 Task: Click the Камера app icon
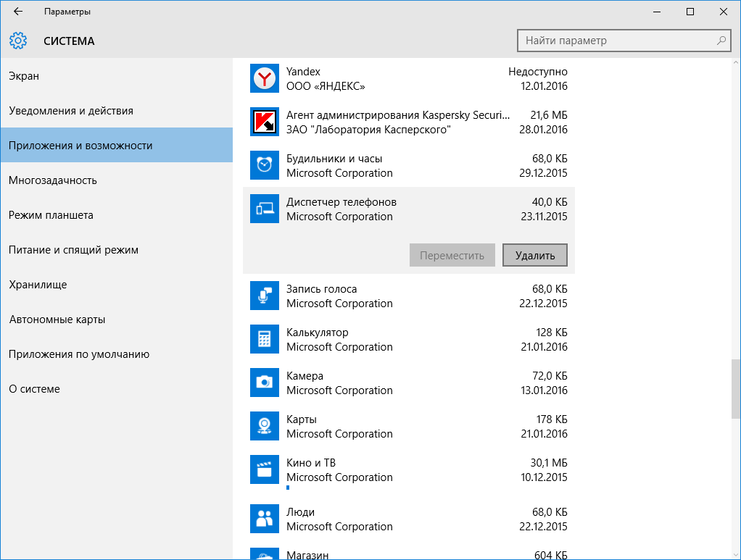point(264,383)
